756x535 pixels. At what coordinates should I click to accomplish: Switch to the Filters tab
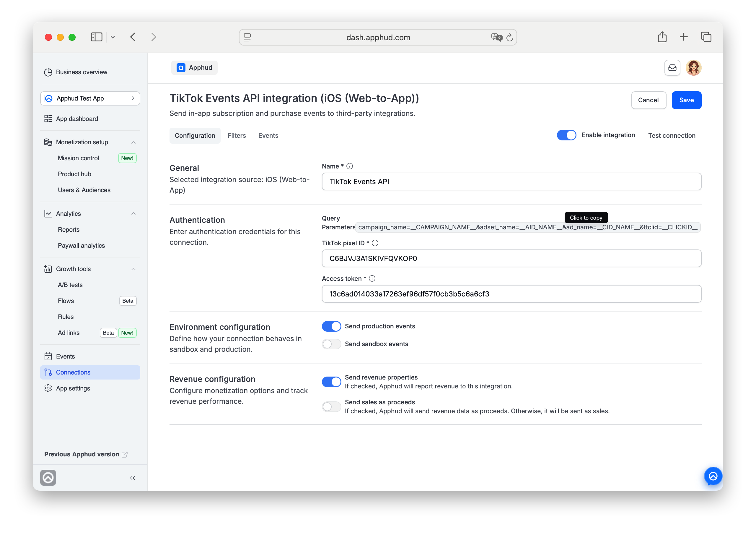[x=237, y=135]
